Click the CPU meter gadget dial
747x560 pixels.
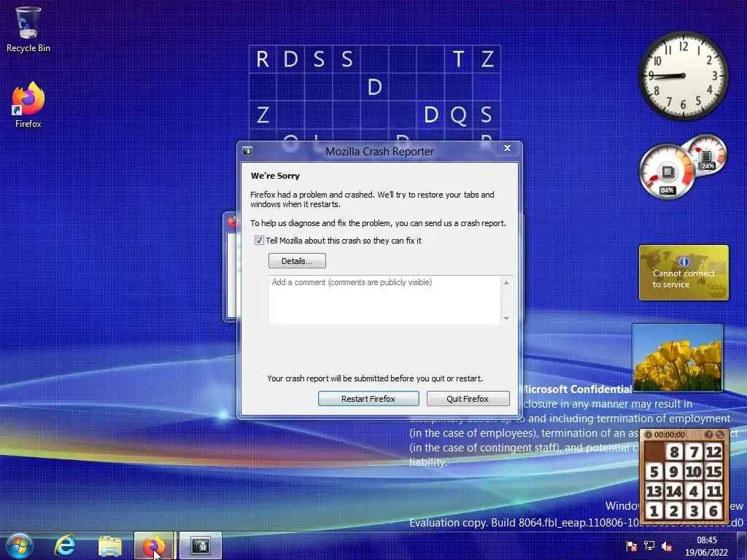click(x=667, y=172)
